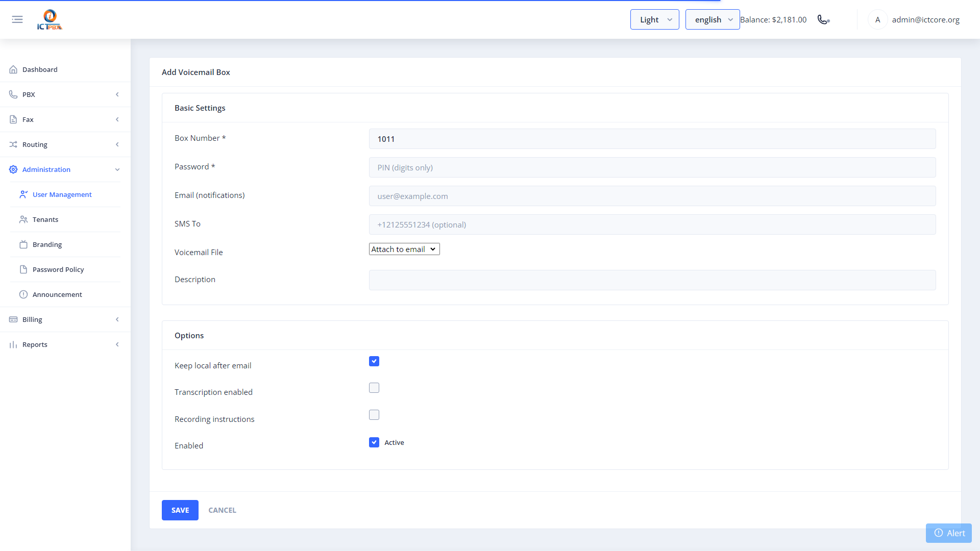Click the Active label text
This screenshot has height=551, width=980.
coord(394,442)
